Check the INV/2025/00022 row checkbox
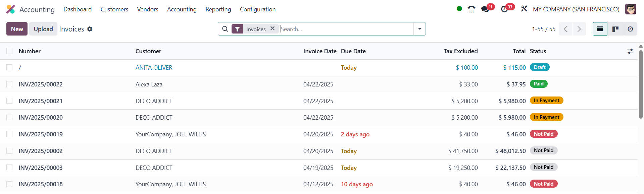Viewport: 644px width, 194px height. point(9,84)
